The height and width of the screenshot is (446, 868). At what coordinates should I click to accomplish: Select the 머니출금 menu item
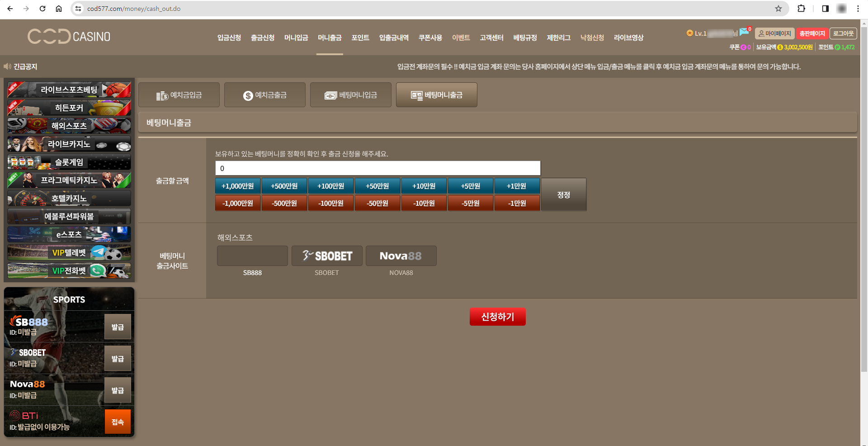click(330, 38)
